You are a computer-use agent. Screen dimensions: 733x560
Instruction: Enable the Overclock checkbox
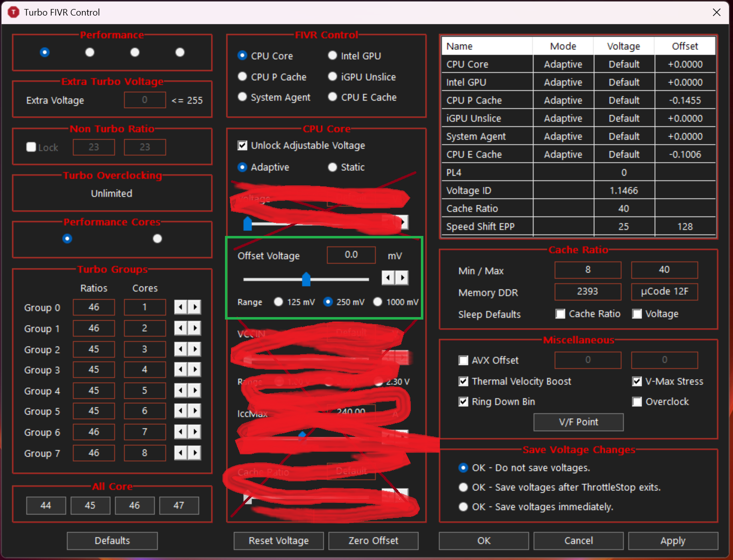tap(637, 402)
